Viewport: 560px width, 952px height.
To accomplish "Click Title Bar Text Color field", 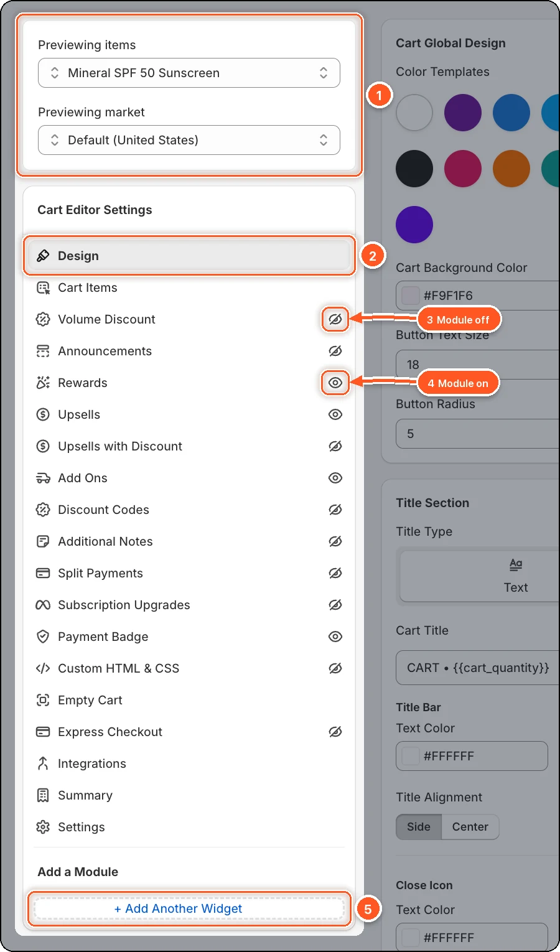I will (x=472, y=756).
